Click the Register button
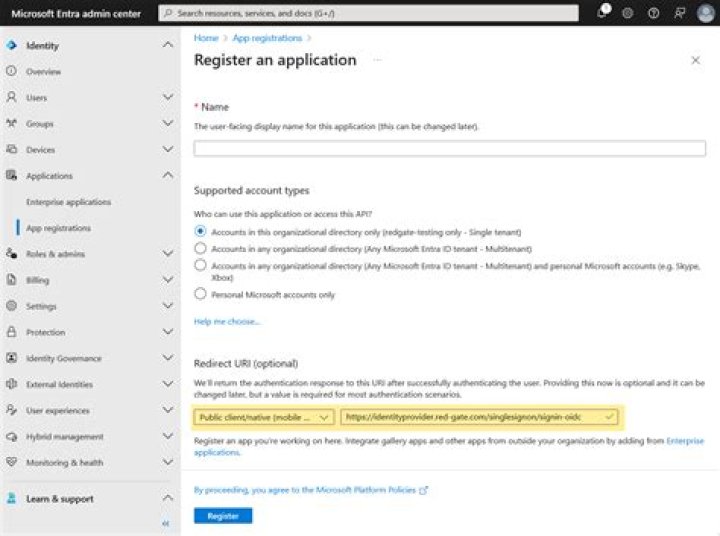The image size is (720, 536). tap(223, 516)
